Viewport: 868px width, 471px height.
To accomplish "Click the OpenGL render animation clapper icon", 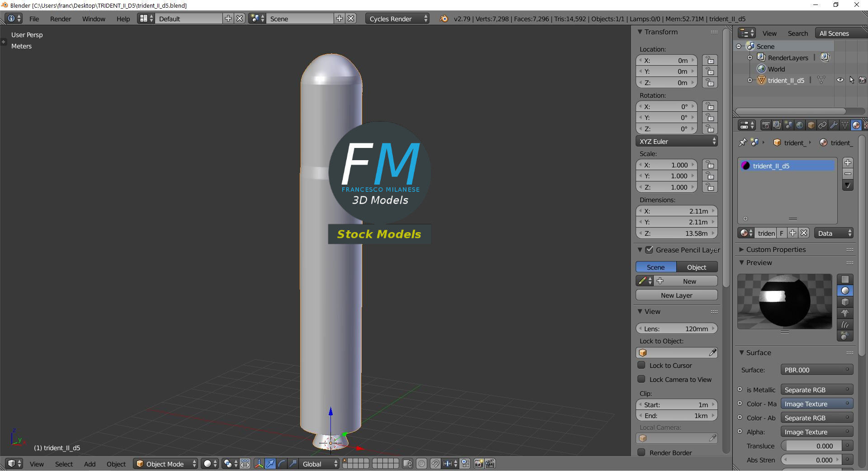I will click(490, 464).
